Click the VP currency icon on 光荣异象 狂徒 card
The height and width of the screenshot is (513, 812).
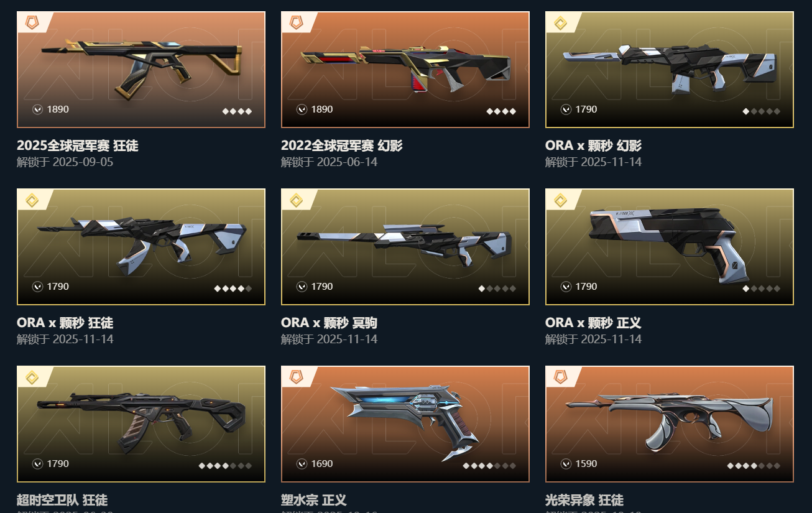point(566,464)
